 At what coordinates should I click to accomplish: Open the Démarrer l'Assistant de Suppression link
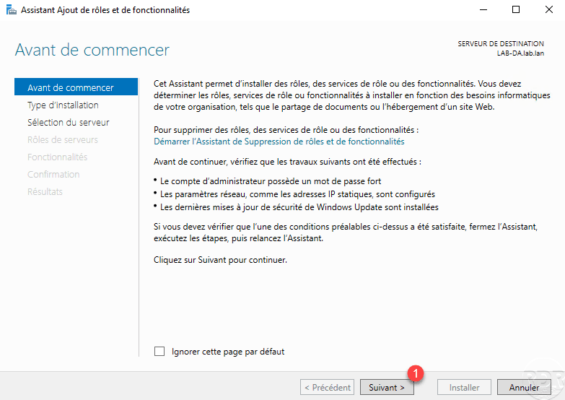coord(279,142)
